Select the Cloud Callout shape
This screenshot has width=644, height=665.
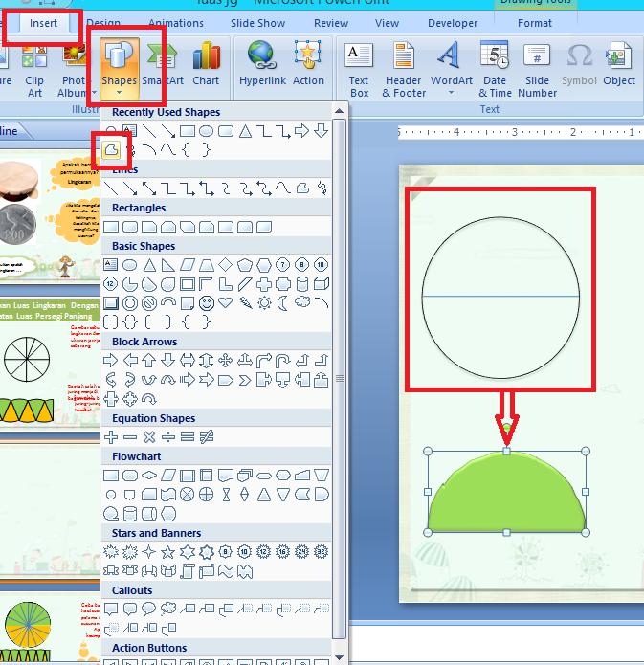pyautogui.click(x=168, y=609)
